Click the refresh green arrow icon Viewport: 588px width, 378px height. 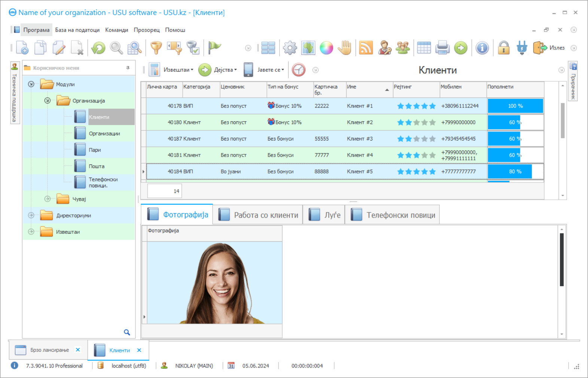[x=98, y=48]
